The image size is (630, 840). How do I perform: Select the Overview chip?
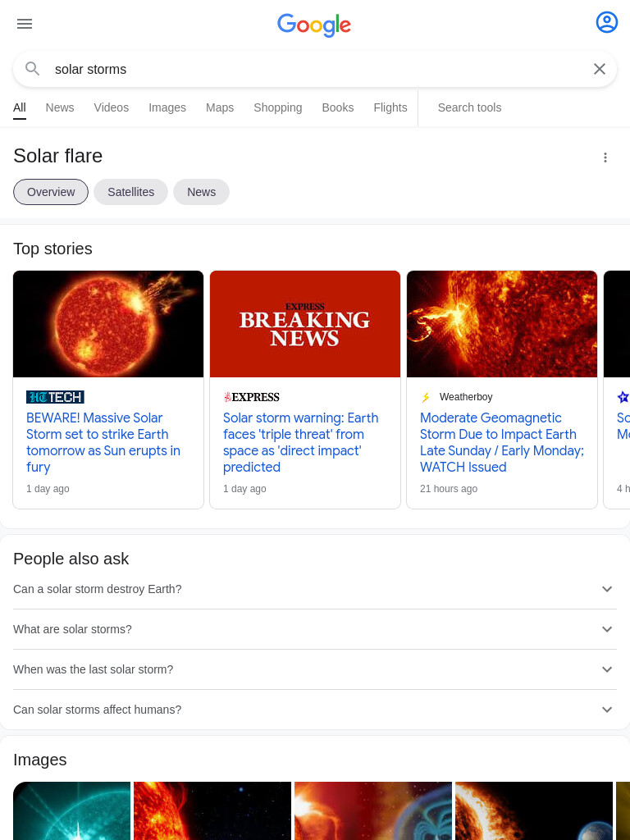click(x=51, y=192)
